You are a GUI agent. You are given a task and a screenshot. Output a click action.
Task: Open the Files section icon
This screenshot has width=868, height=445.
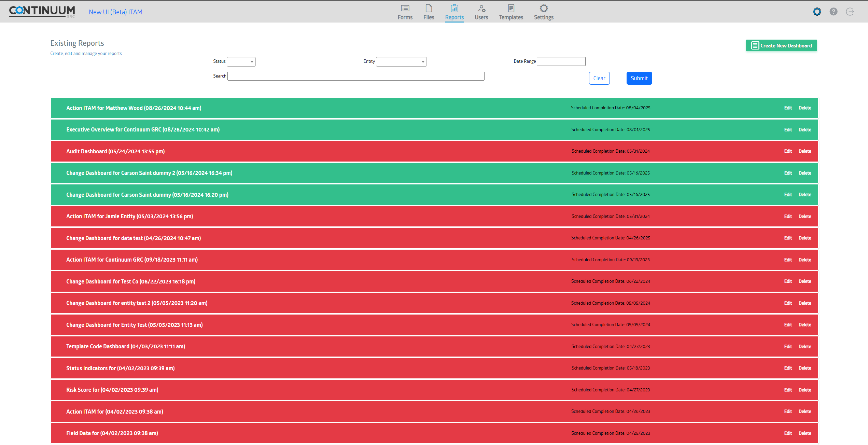pyautogui.click(x=429, y=11)
